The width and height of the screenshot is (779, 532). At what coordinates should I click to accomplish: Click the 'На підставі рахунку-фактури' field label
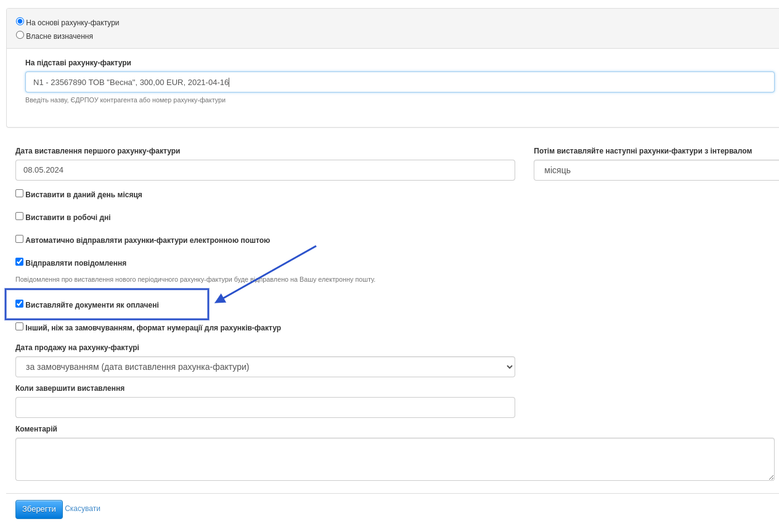click(x=78, y=63)
